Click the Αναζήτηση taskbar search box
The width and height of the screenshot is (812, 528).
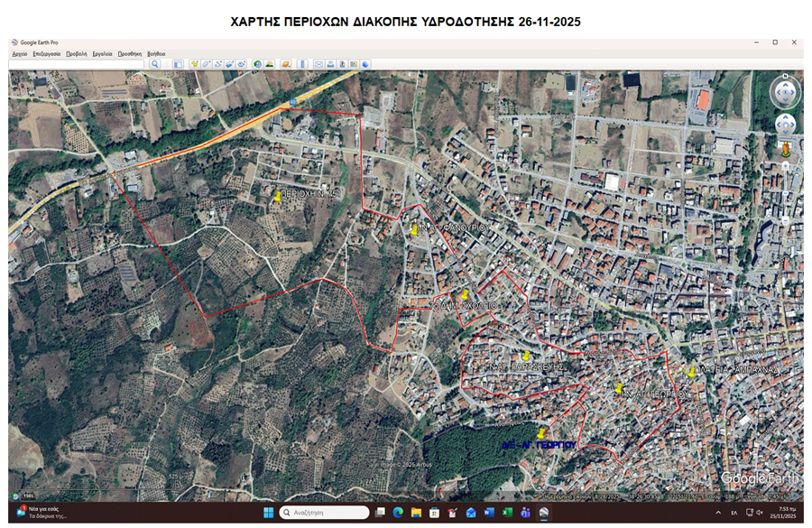[x=325, y=513]
